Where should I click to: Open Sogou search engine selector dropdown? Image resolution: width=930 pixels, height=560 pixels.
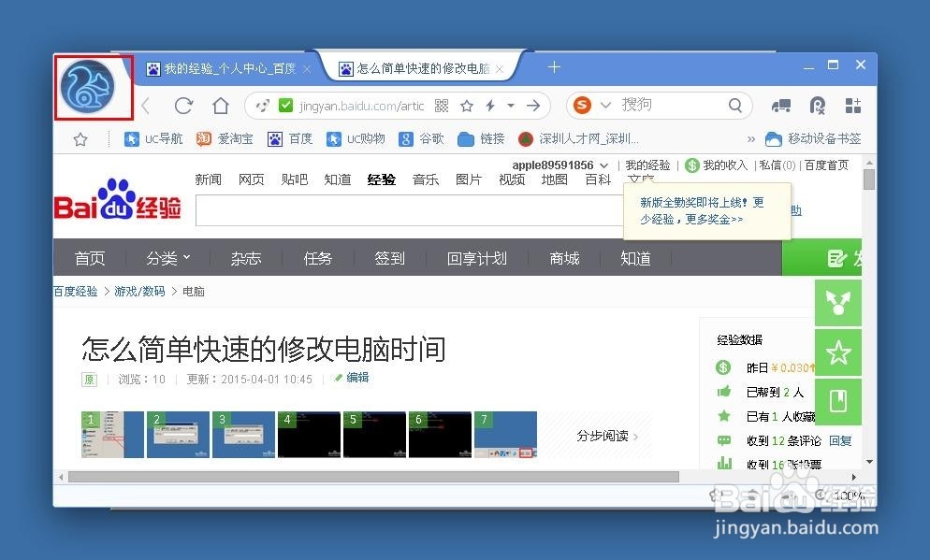pos(605,106)
